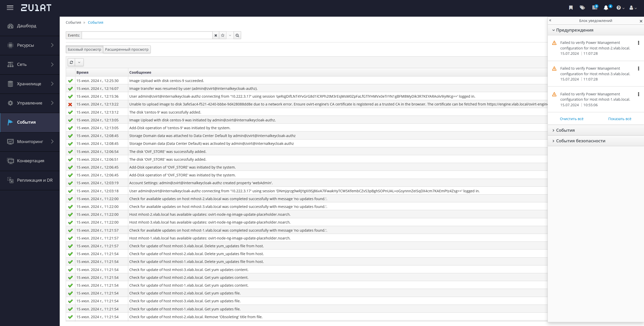Expand Мониторинг menu
The height and width of the screenshot is (326, 644).
coord(30,142)
